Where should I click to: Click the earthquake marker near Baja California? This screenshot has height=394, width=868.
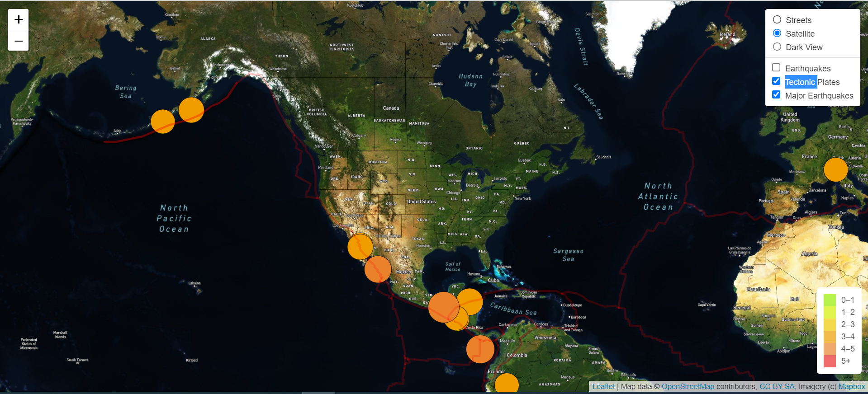(x=360, y=247)
